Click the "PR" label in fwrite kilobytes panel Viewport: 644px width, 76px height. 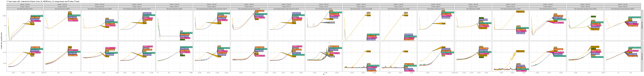click(x=181, y=31)
